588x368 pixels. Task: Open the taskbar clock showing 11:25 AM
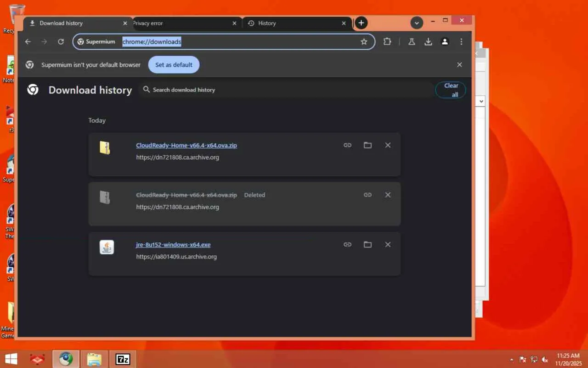(x=568, y=359)
